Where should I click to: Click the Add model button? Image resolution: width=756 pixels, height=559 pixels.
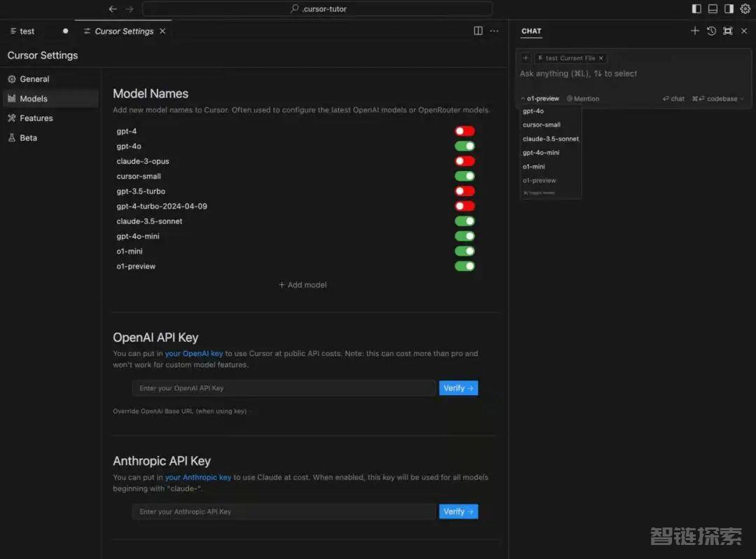click(x=302, y=284)
